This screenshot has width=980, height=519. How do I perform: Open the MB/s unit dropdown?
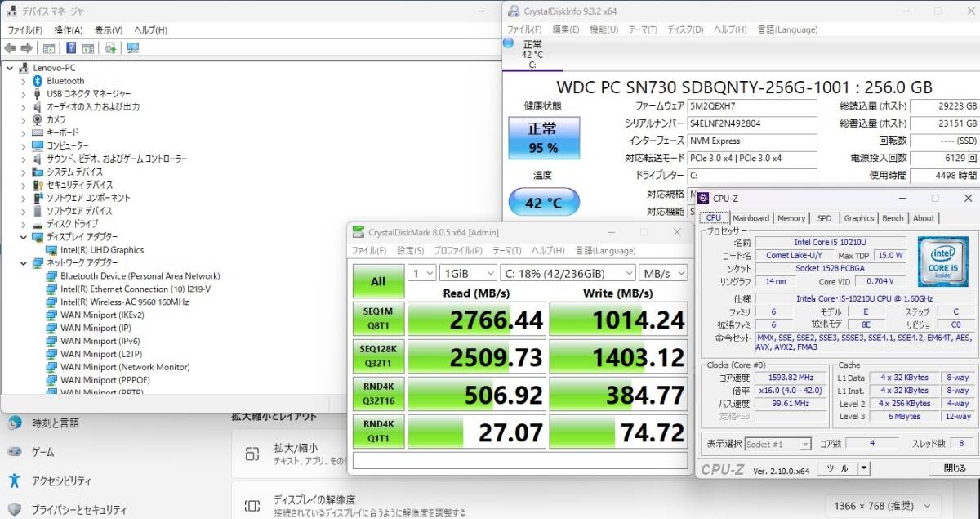663,273
